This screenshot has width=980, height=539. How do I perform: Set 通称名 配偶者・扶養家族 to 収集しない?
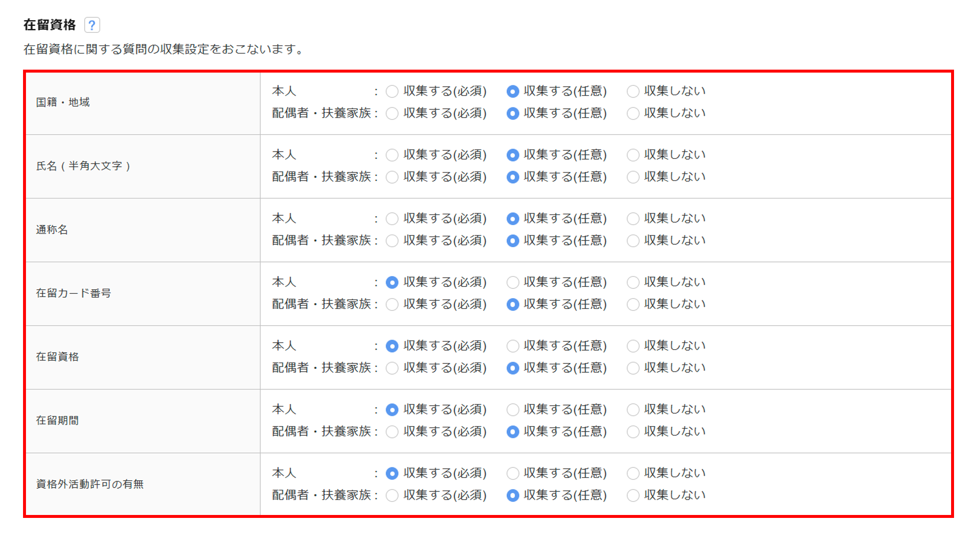(633, 241)
